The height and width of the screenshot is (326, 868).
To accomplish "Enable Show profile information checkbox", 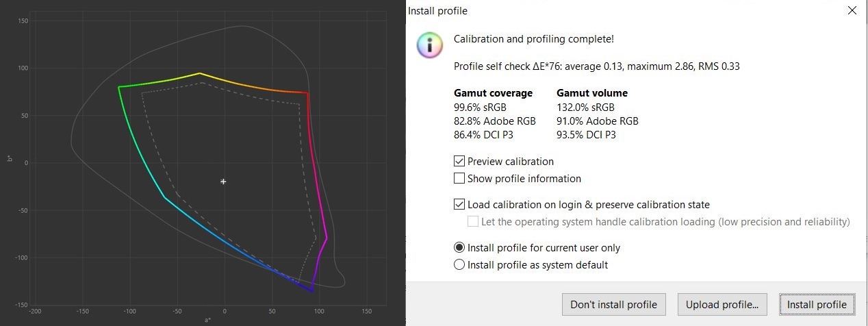I will [x=459, y=179].
